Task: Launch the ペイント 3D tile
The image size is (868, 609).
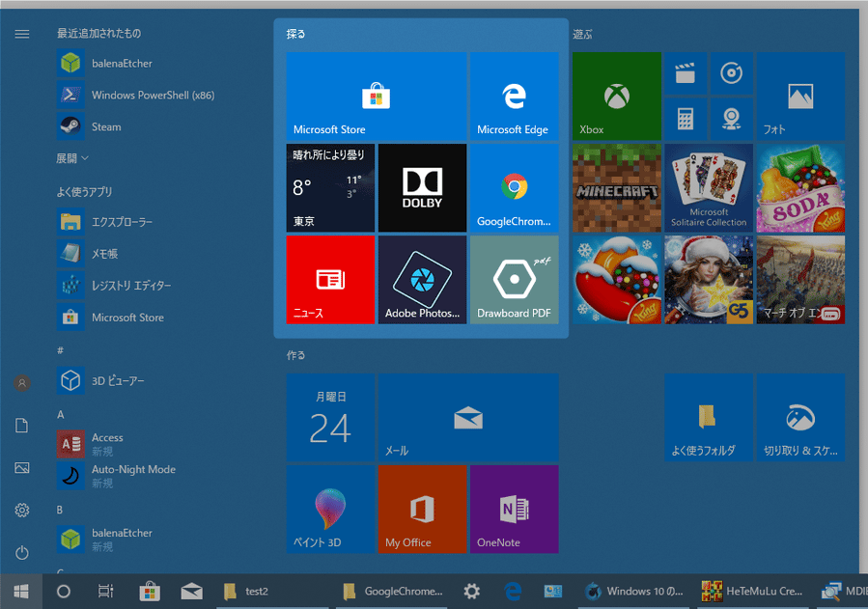Action: [330, 510]
